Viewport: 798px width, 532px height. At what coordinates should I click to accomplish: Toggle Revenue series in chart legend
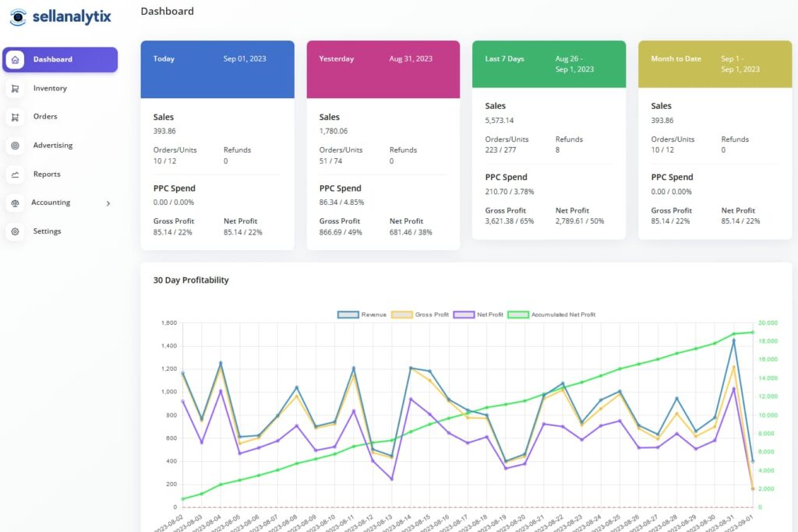coord(348,315)
